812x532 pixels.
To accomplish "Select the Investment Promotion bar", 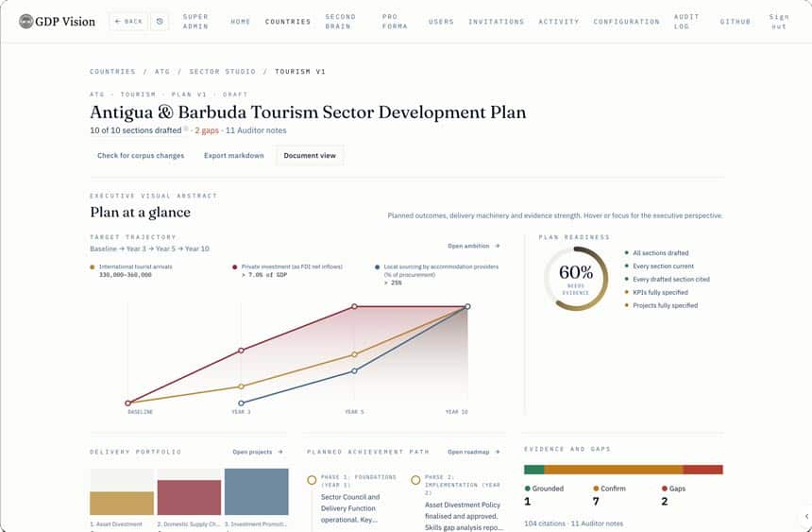I will [256, 491].
